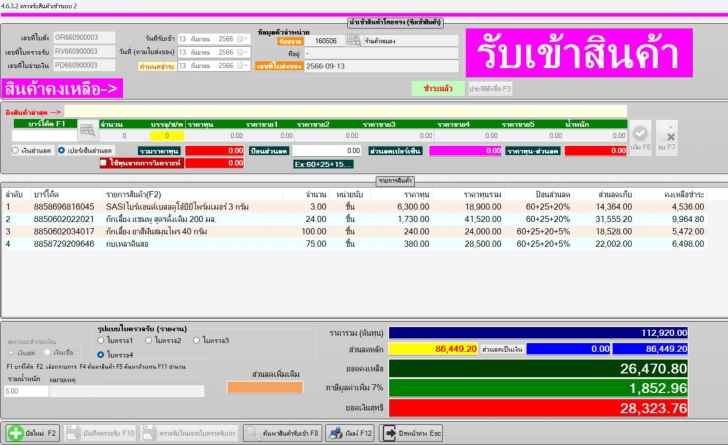
Task: Click the magenta remaining stock button
Action: tap(62, 88)
